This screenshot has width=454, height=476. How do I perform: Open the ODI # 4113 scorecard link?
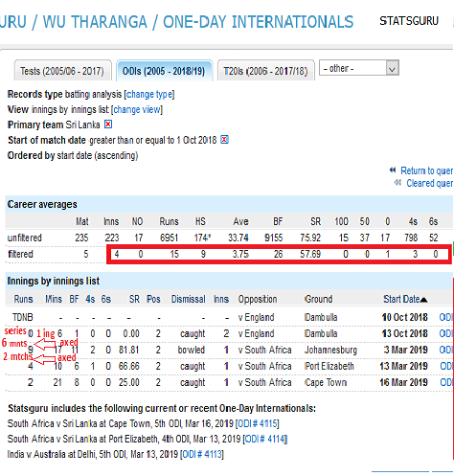pos(202,454)
